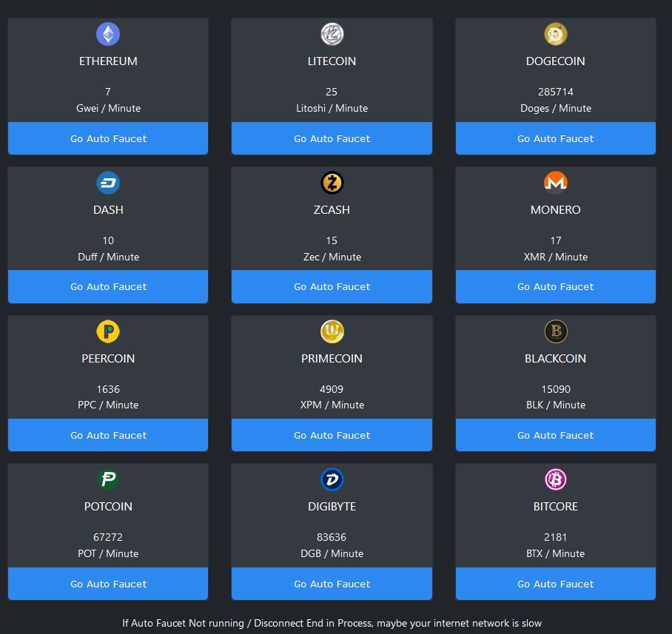Click the Dash coin icon
The width and height of the screenshot is (672, 634).
tap(108, 183)
